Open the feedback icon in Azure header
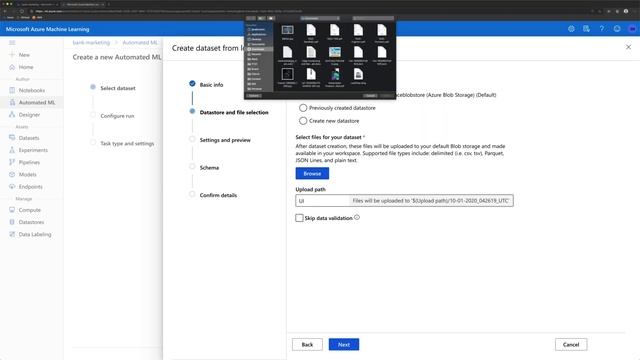Image resolution: width=640 pixels, height=360 pixels. click(586, 29)
